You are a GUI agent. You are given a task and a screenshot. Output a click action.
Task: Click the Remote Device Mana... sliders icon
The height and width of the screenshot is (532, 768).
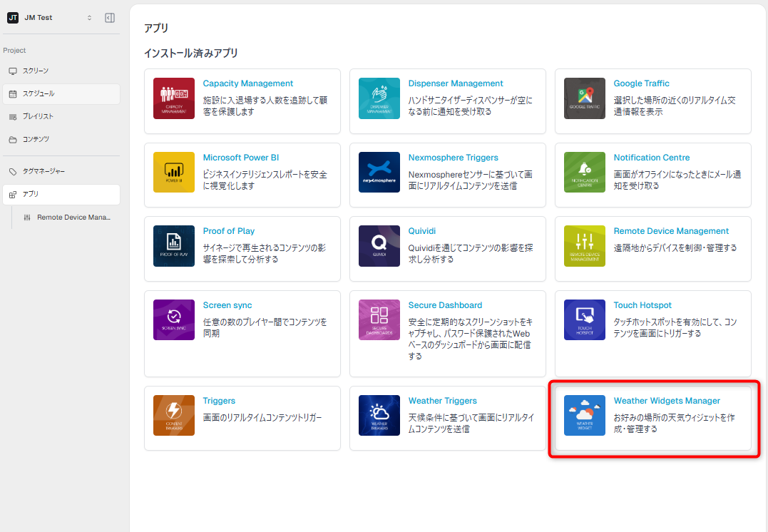(27, 218)
